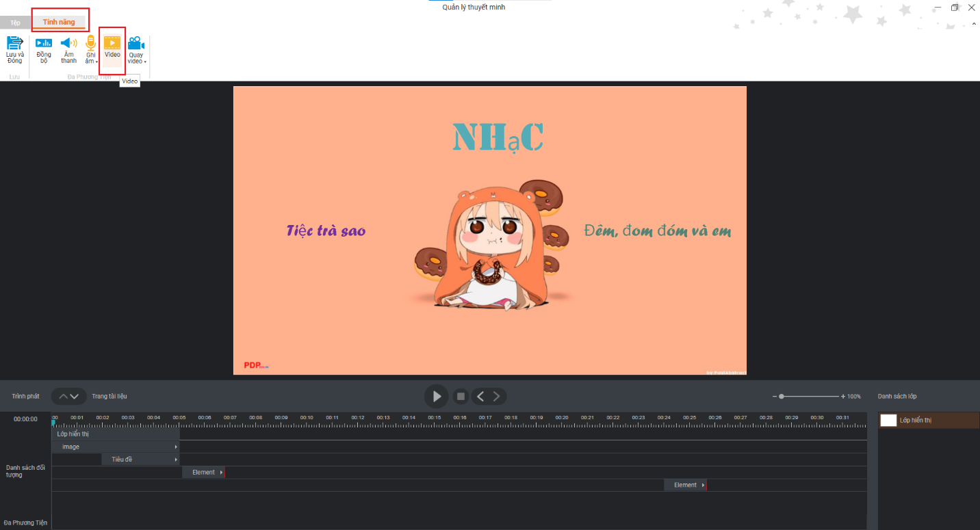Screen dimensions: 980x530
Task: Click the Ghi âm microphone icon
Action: pyautogui.click(x=90, y=42)
